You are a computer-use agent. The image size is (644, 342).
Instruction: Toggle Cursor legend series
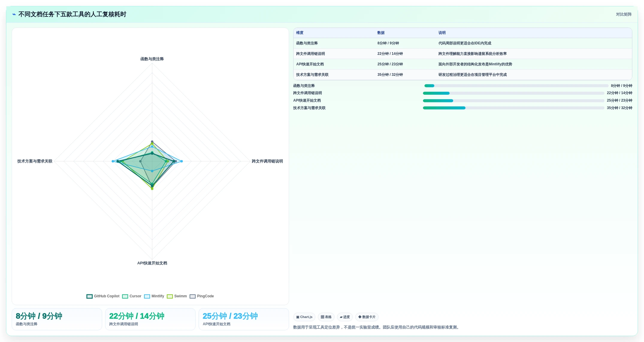pyautogui.click(x=132, y=296)
